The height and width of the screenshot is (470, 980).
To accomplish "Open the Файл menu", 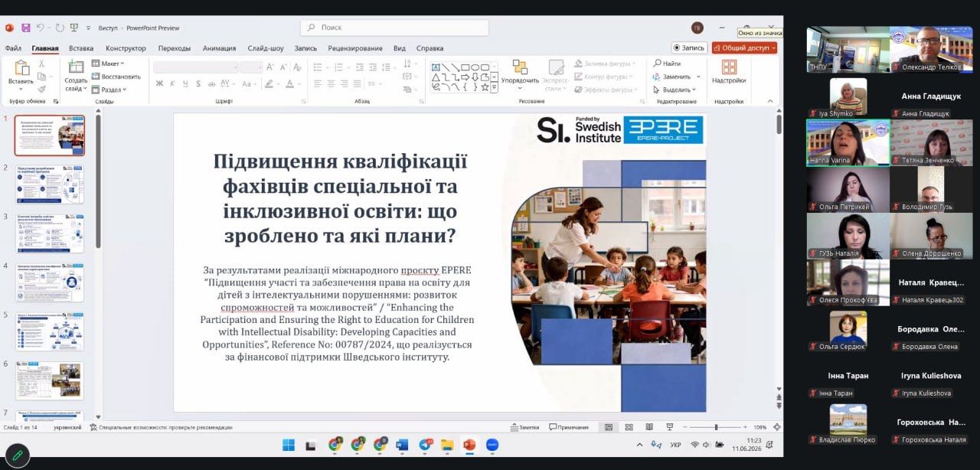I will pos(13,48).
